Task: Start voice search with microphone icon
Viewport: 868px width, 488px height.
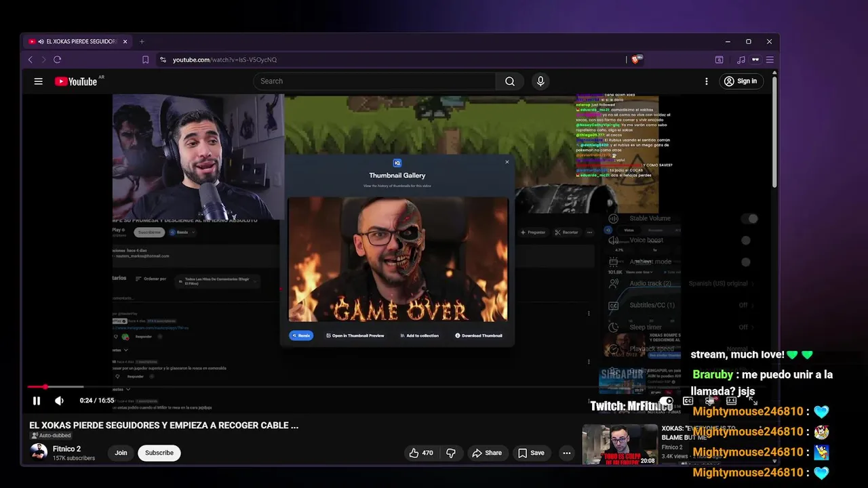Action: click(x=540, y=81)
